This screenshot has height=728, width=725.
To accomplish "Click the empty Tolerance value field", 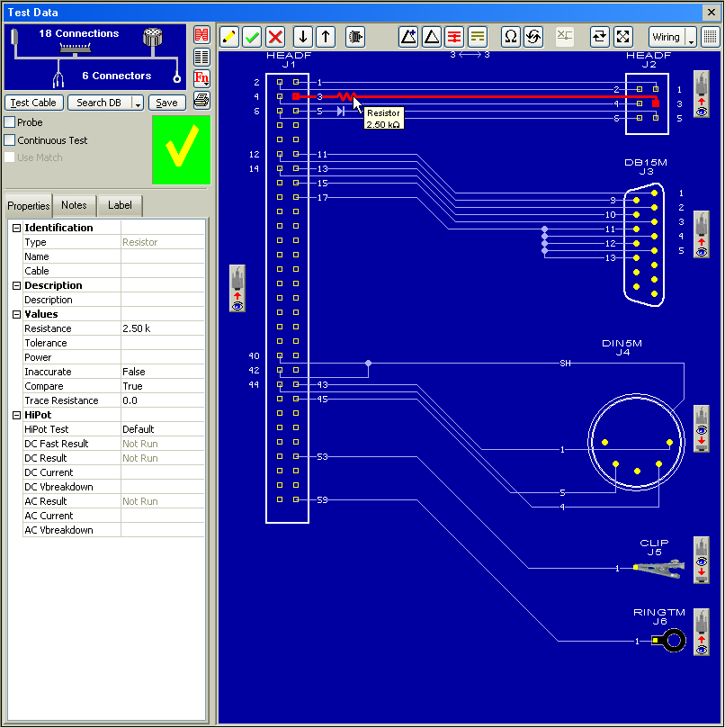I will click(163, 343).
